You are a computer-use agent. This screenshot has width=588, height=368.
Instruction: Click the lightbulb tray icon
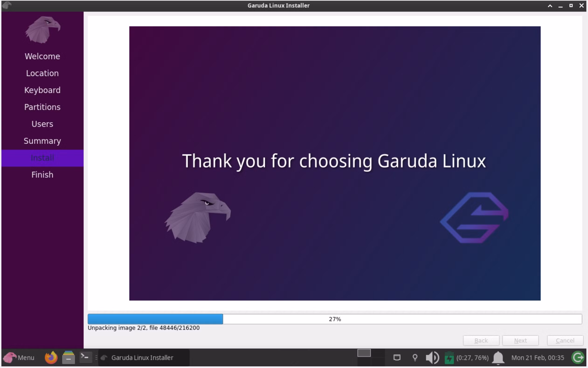coord(415,358)
